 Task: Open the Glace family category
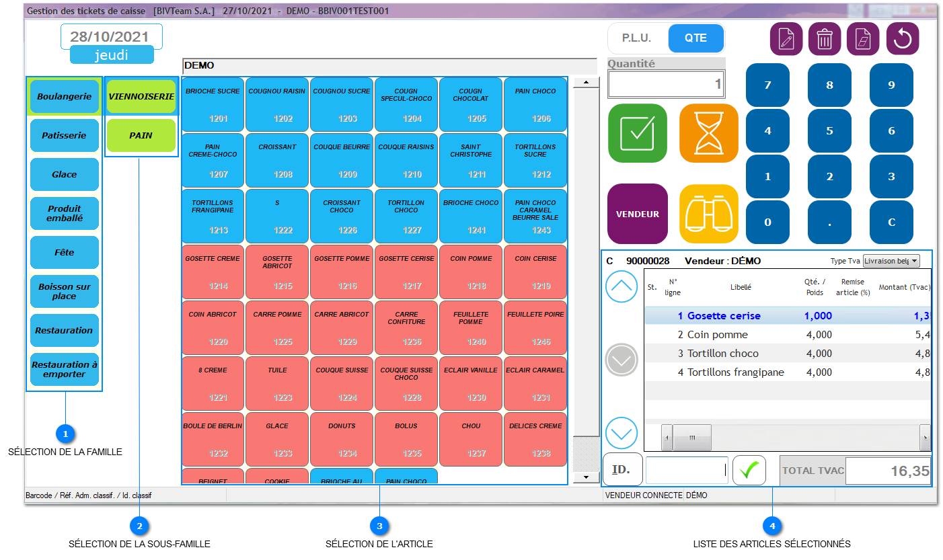point(65,174)
